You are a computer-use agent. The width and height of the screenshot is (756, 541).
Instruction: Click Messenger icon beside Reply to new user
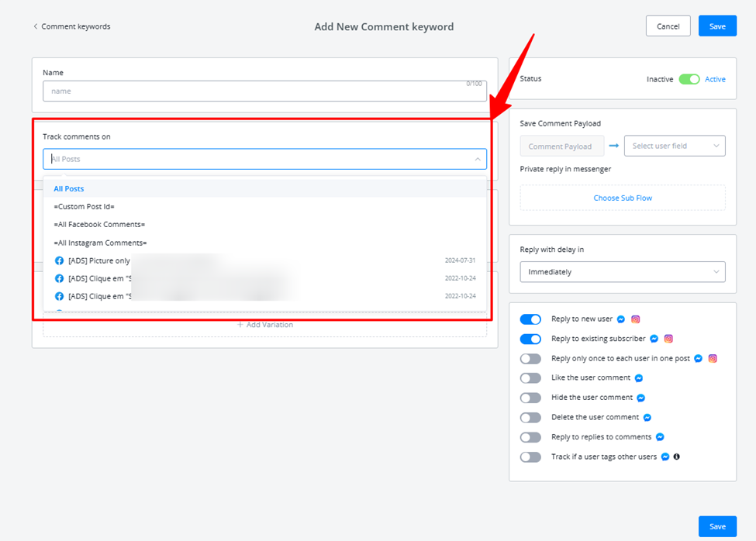pyautogui.click(x=621, y=319)
